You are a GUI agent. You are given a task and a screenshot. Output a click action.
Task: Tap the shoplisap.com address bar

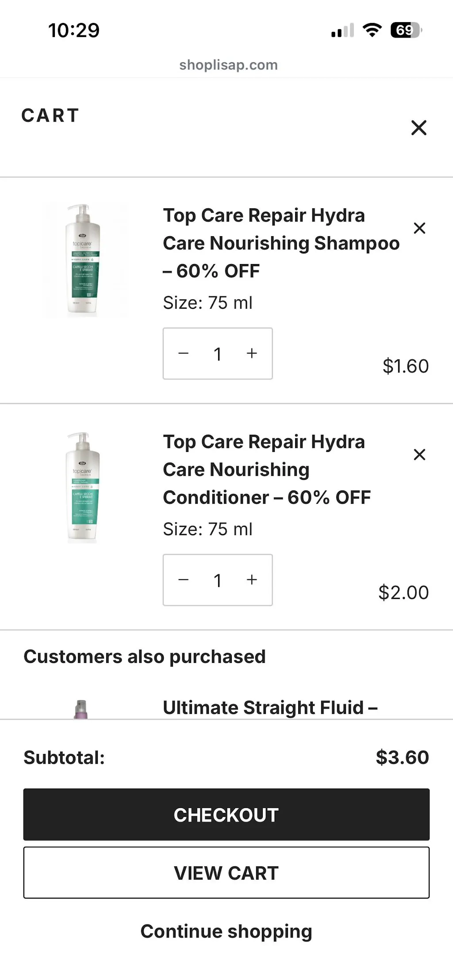pyautogui.click(x=228, y=65)
